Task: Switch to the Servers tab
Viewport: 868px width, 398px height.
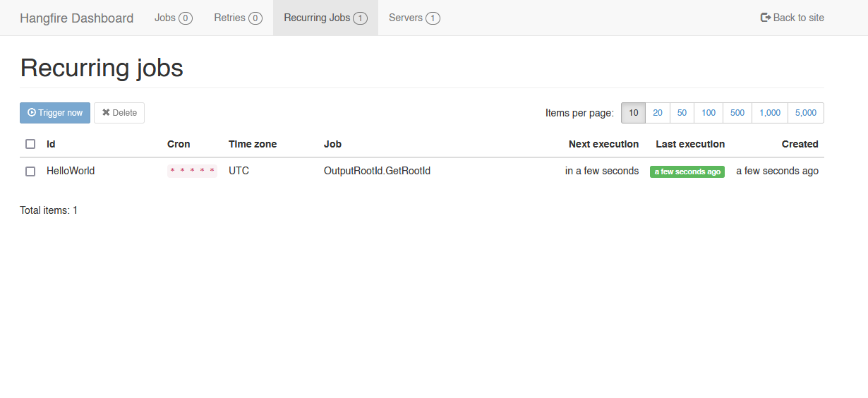Action: (x=414, y=18)
